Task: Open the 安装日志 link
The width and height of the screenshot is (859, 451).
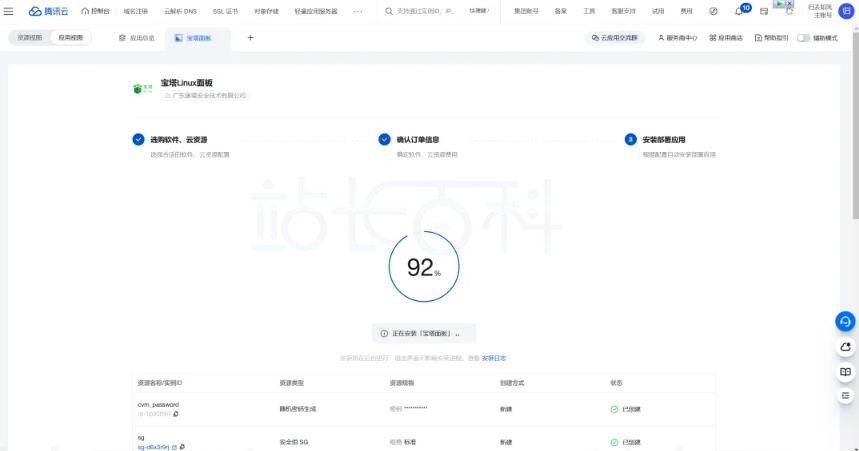Action: [x=494, y=357]
